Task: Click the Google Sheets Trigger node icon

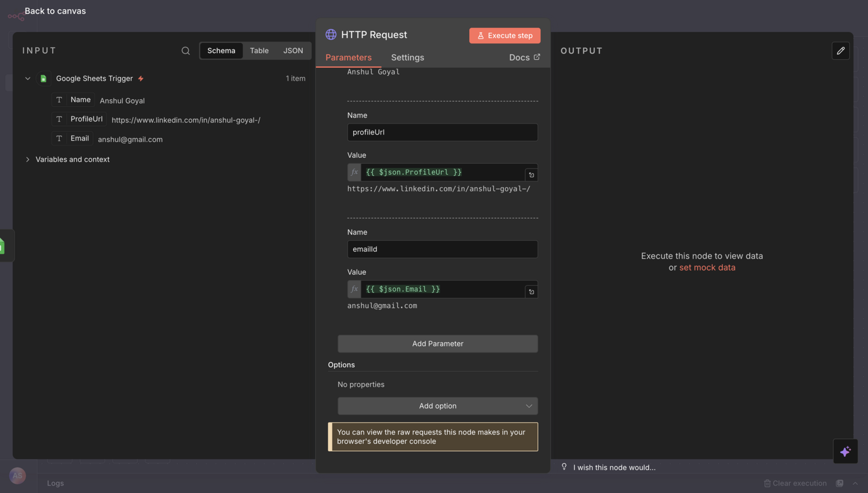Action: point(43,79)
